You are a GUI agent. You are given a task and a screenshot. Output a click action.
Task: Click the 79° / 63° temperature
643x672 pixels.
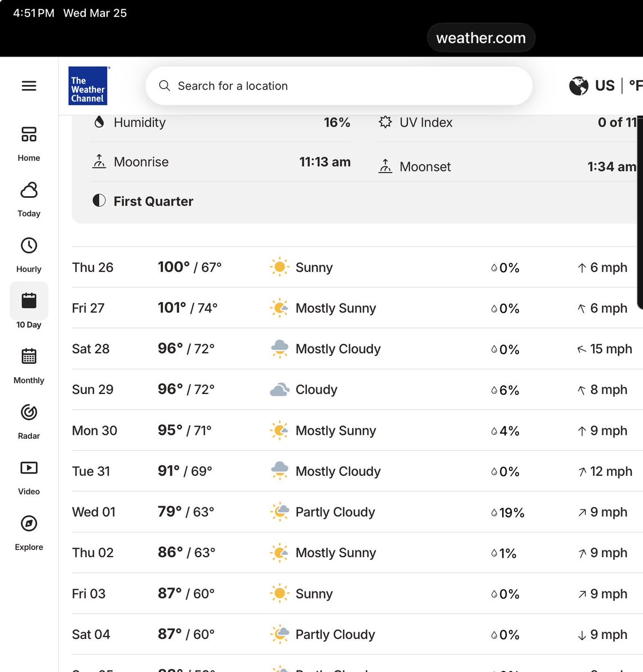pyautogui.click(x=186, y=512)
